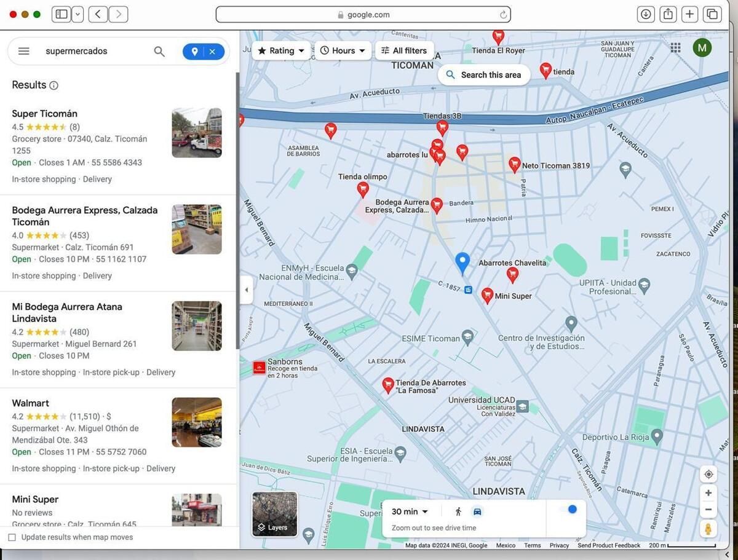Click the Neto Ticoman 3819 pin
The width and height of the screenshot is (738, 560).
tap(515, 165)
